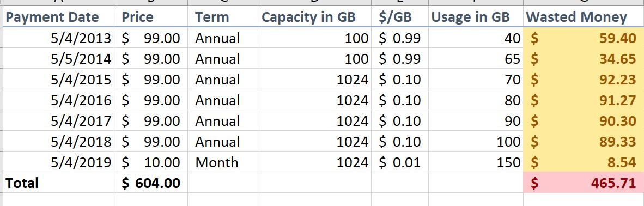Image resolution: width=644 pixels, height=206 pixels.
Task: Select the Usage in GB header cell
Action: [476, 17]
